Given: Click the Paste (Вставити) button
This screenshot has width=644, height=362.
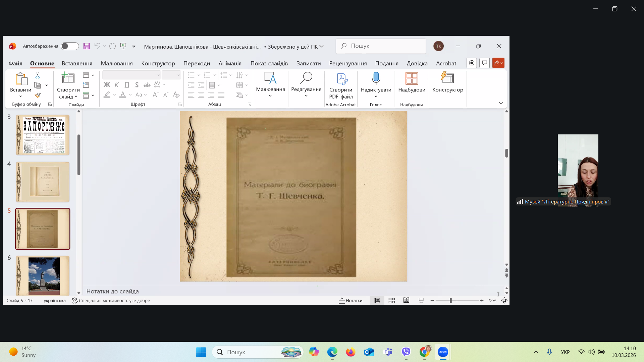Looking at the screenshot, I should point(20,79).
